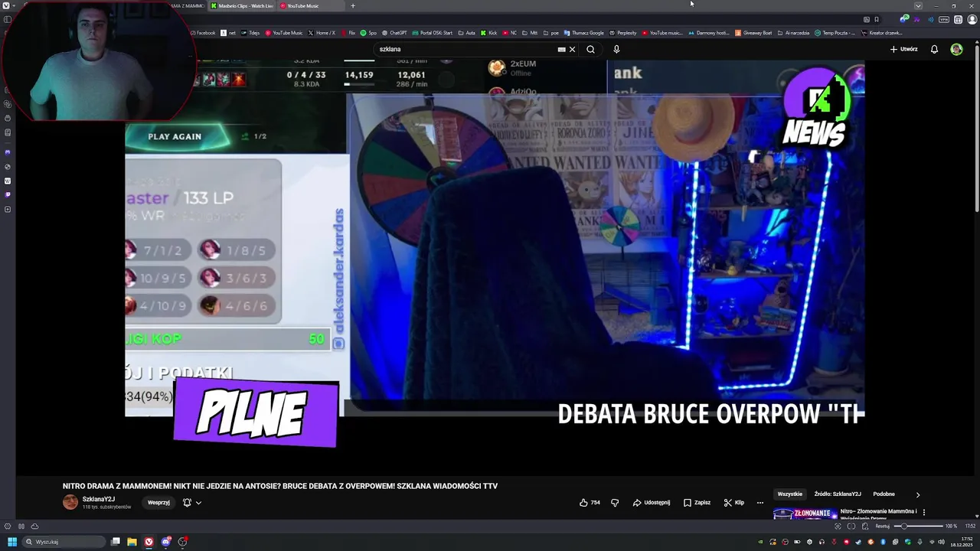Open VPN button in browser toolbar
This screenshot has height=551, width=980.
pyautogui.click(x=944, y=19)
